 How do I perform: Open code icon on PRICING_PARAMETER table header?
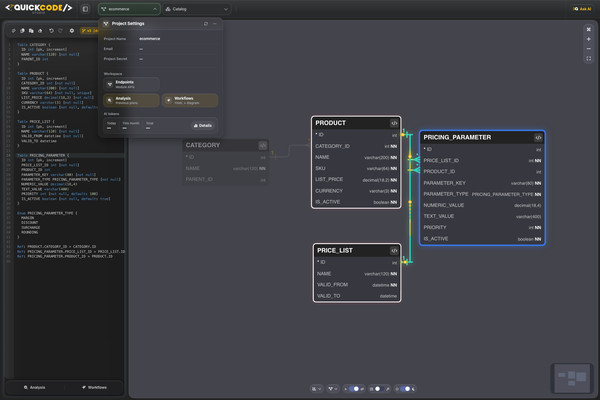pyautogui.click(x=538, y=138)
